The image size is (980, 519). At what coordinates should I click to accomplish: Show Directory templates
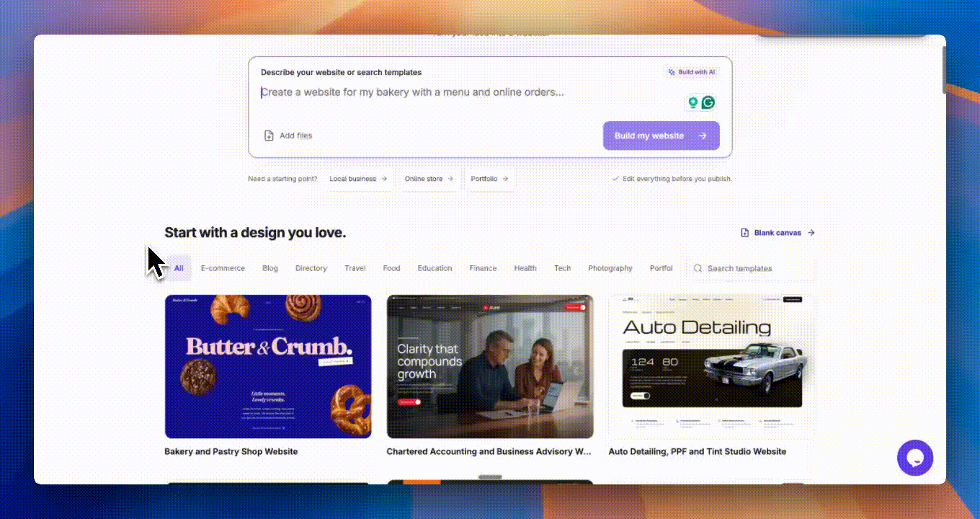point(311,268)
